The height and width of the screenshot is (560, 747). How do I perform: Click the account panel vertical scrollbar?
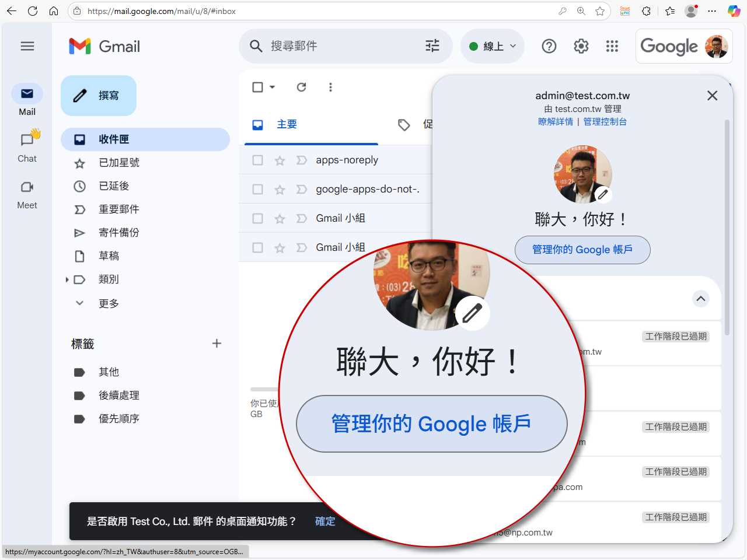point(727,228)
